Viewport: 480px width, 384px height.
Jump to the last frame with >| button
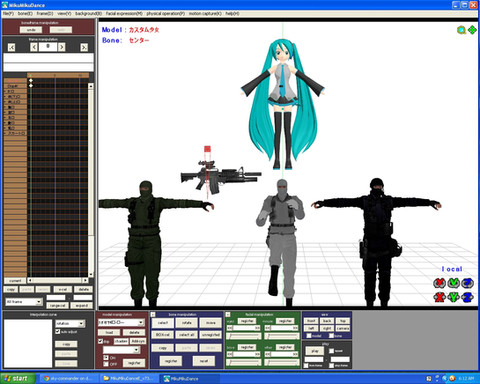point(84,47)
